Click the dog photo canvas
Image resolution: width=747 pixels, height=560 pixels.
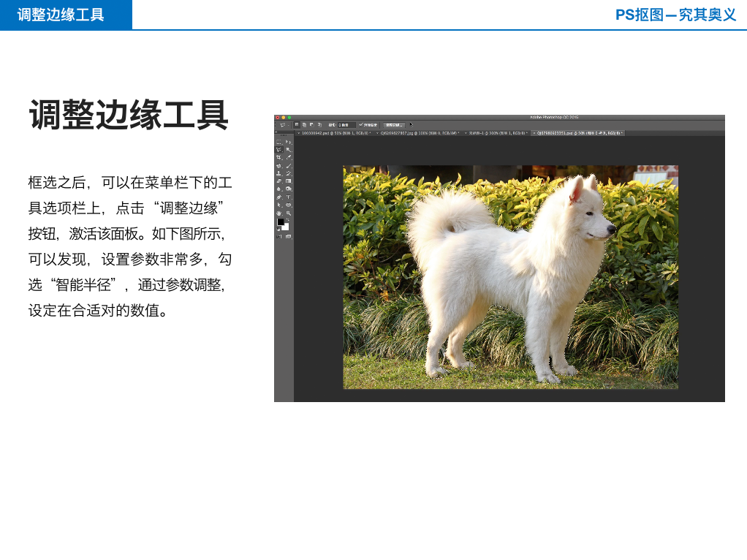[511, 277]
